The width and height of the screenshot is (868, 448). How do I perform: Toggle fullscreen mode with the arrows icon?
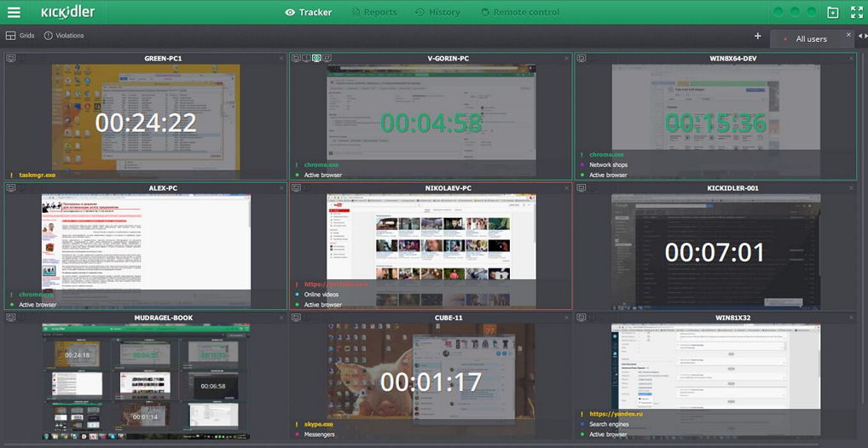856,12
